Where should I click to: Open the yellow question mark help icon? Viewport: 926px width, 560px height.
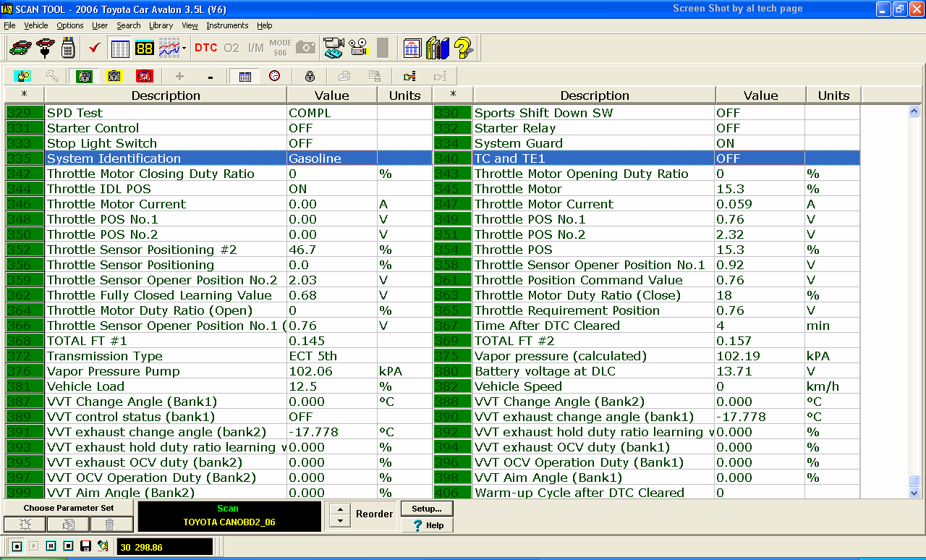[x=464, y=48]
